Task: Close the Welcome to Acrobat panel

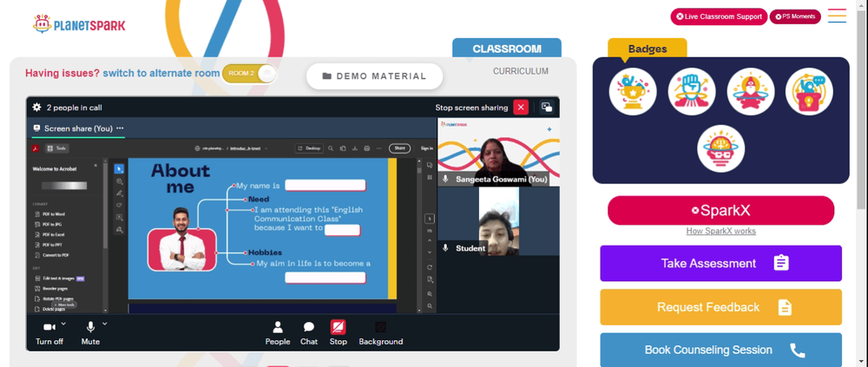Action: (x=95, y=166)
